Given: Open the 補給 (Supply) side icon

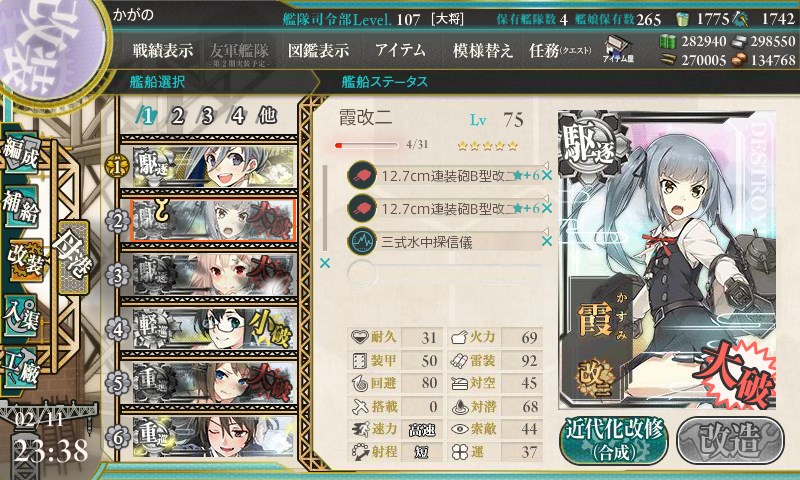Looking at the screenshot, I should pyautogui.click(x=21, y=207).
